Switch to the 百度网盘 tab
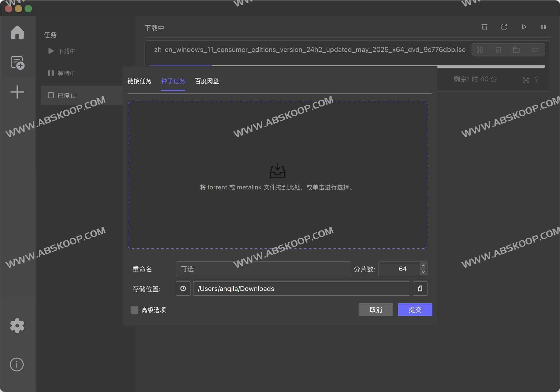Viewport: 560px width, 392px height. click(x=207, y=81)
